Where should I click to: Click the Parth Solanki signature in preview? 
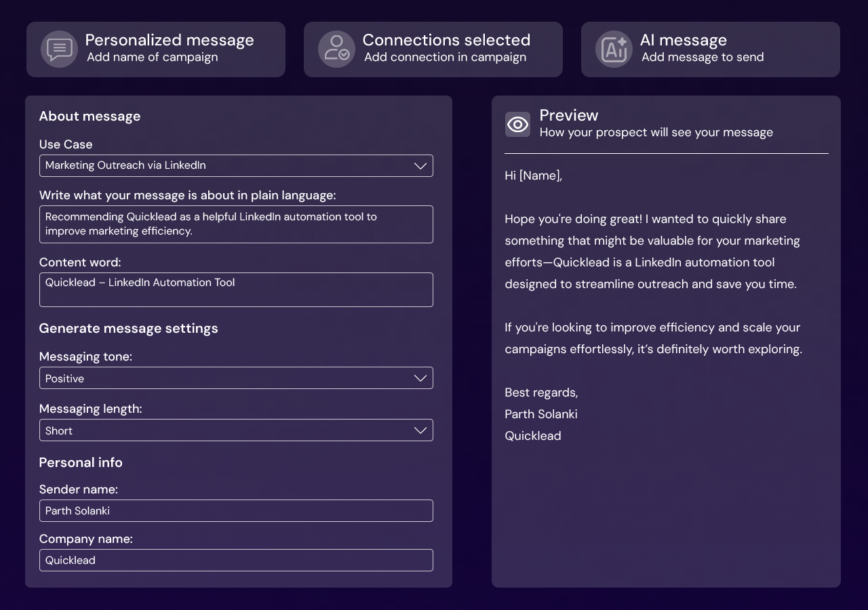point(541,414)
